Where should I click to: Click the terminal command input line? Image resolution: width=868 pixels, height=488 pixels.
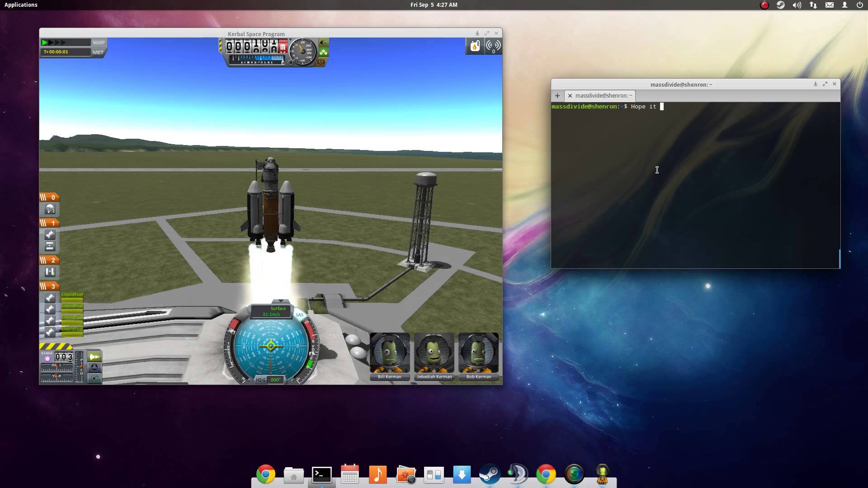[x=695, y=107]
